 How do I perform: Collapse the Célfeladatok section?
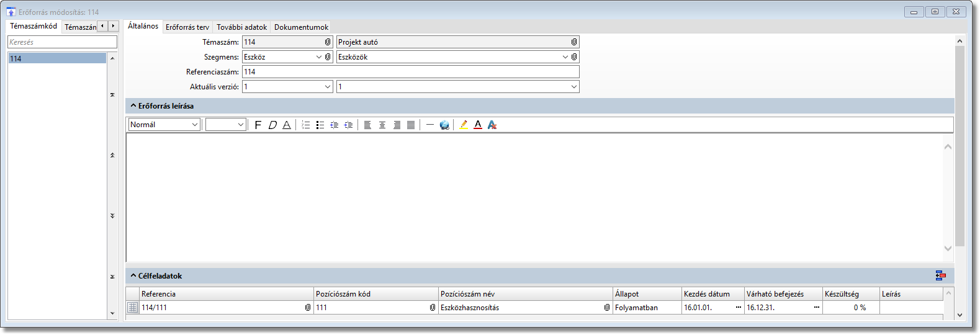pyautogui.click(x=133, y=276)
